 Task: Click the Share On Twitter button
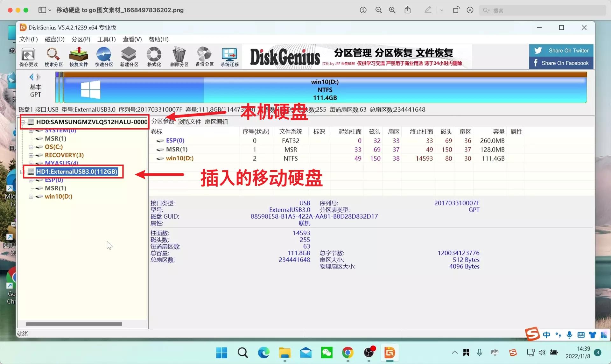[561, 50]
